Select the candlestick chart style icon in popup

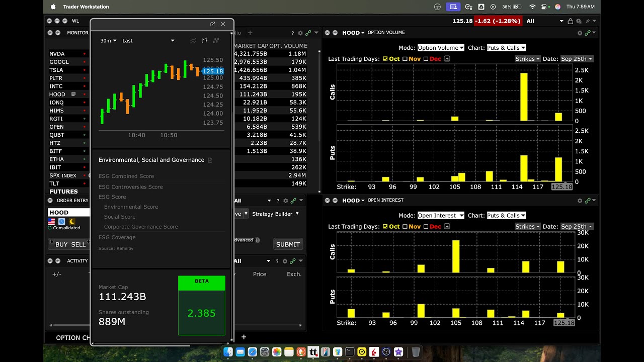click(x=216, y=41)
